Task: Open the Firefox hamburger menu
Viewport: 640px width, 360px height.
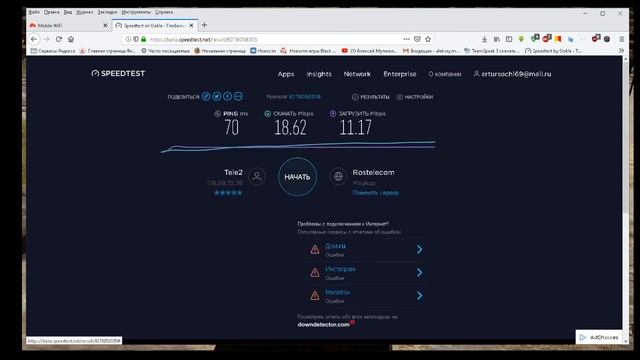Action: pos(622,39)
